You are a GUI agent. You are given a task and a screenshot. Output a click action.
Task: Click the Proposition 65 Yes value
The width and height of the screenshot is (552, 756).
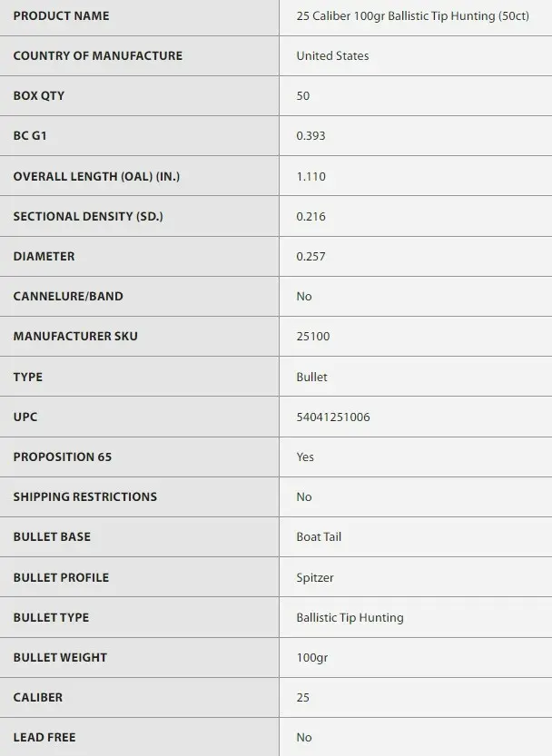coord(305,457)
